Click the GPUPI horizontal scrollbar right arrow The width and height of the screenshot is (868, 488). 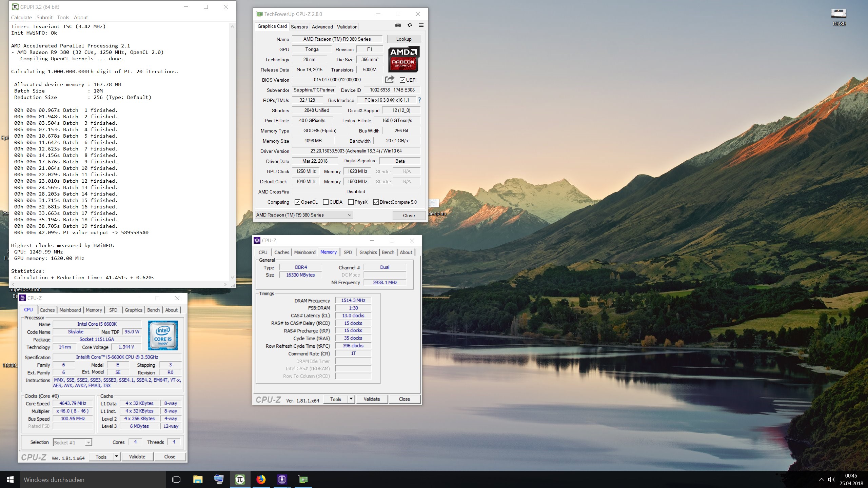[225, 284]
